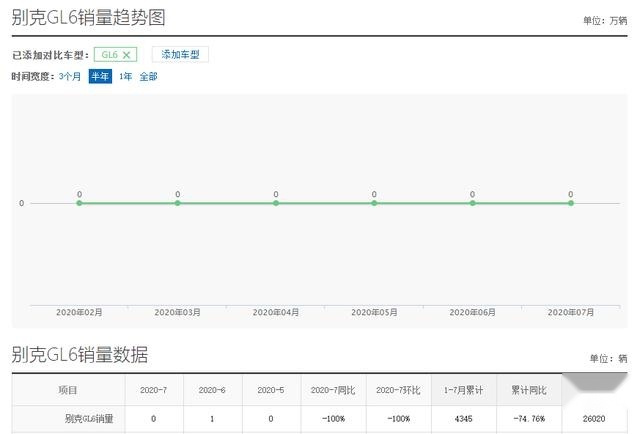
Task: Select the 3个月 time range
Action: point(70,76)
